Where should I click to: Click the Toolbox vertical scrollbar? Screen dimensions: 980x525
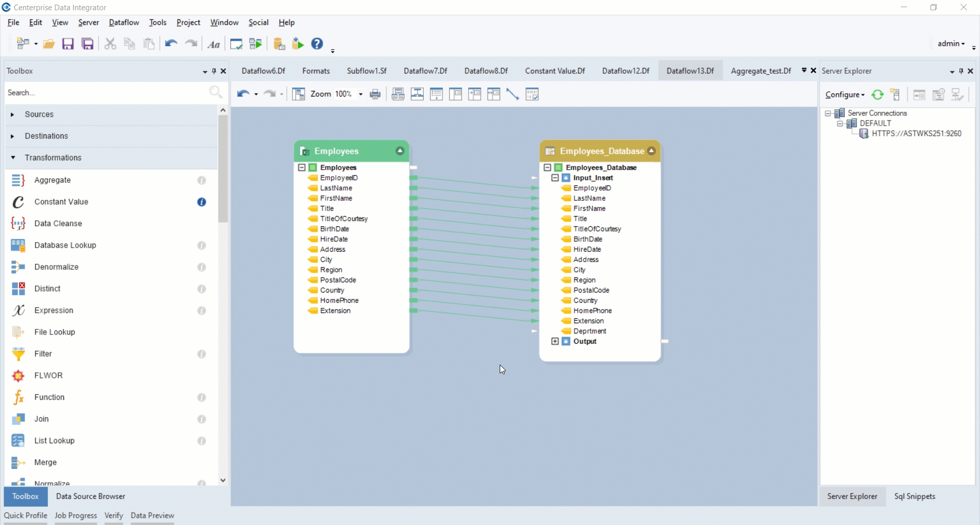coord(223,169)
